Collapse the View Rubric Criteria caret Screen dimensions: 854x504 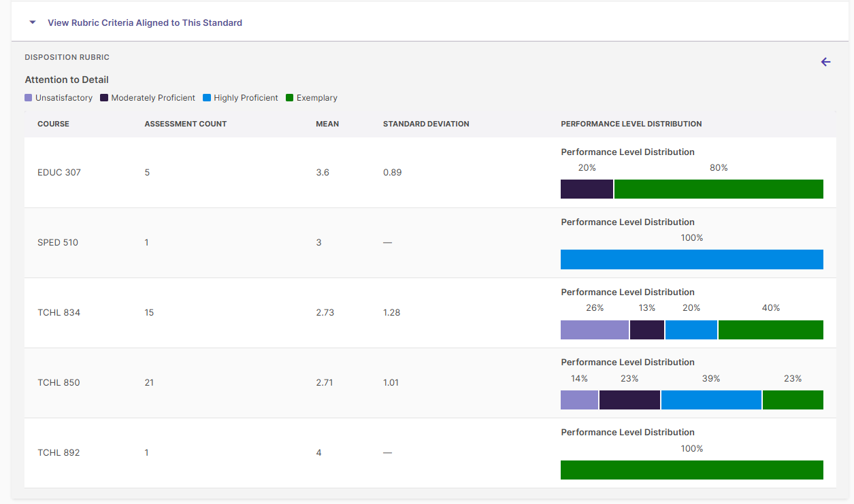click(33, 22)
